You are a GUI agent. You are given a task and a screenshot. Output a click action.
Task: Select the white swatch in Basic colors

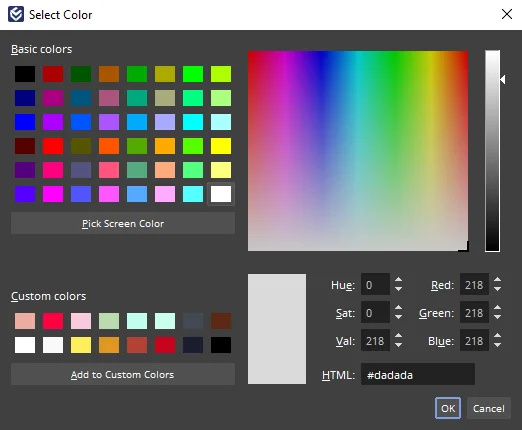221,194
